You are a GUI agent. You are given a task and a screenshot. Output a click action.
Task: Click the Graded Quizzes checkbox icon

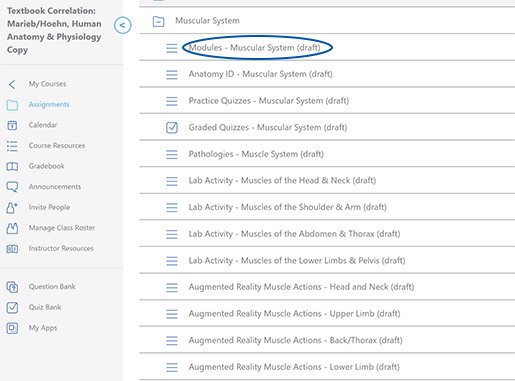click(172, 128)
